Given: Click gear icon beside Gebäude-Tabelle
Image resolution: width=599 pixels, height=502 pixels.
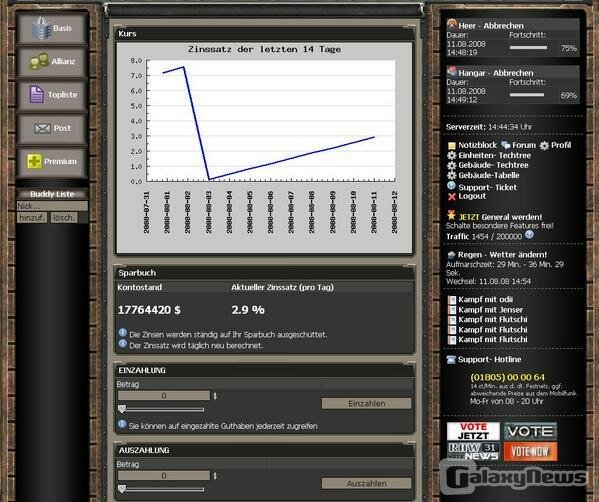Looking at the screenshot, I should [452, 175].
